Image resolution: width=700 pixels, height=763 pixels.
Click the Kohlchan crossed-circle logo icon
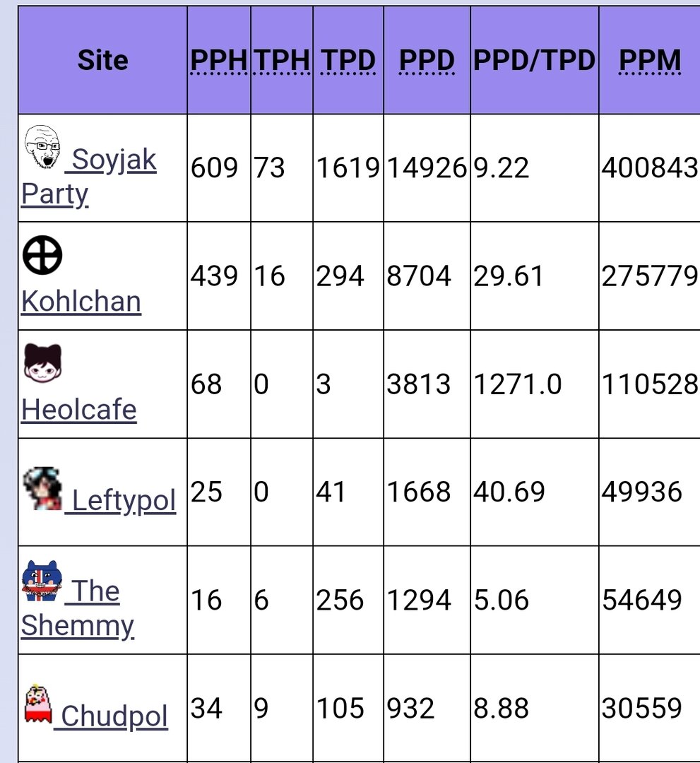(42, 255)
